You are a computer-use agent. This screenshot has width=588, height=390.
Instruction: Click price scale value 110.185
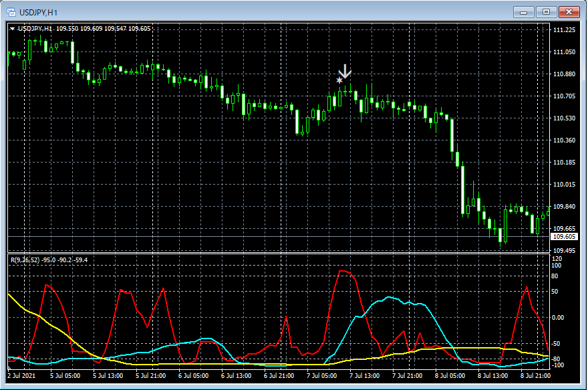[565, 163]
